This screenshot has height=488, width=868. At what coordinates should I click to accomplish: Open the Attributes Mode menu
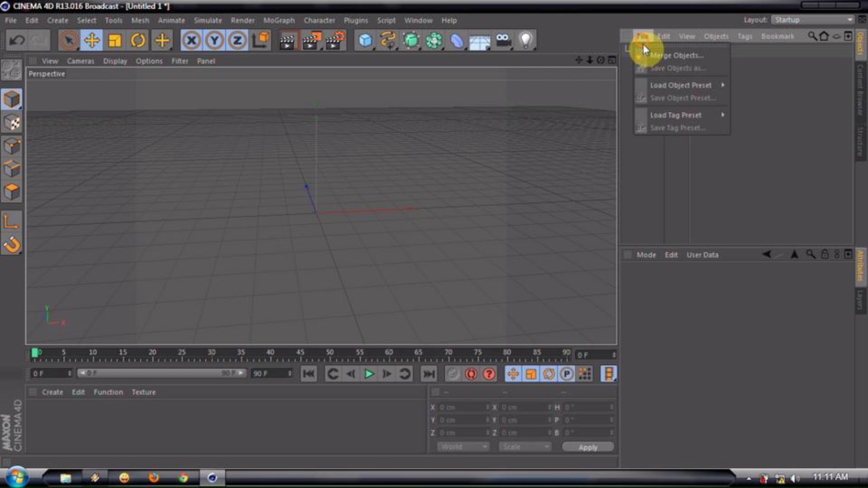(646, 255)
